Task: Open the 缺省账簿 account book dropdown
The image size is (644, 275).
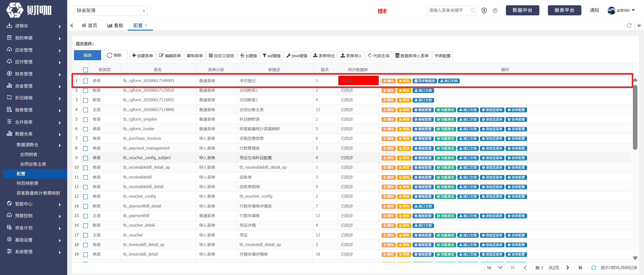Action: tap(111, 11)
